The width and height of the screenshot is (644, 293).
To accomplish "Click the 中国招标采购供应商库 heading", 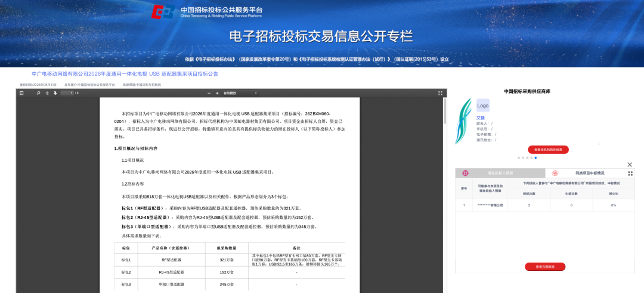I will (527, 91).
